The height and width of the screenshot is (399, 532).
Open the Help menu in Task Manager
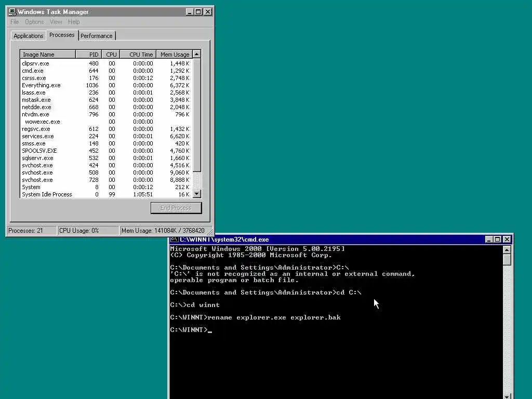click(x=74, y=22)
